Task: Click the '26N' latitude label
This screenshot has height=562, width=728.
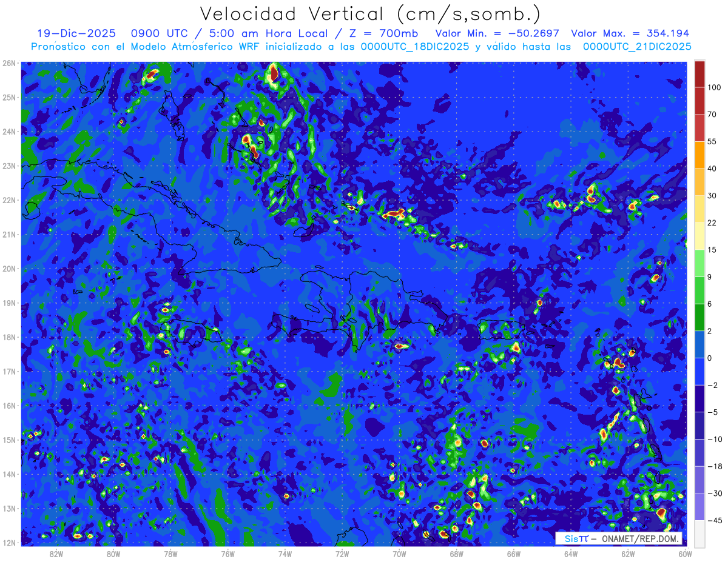Action: 9,63
